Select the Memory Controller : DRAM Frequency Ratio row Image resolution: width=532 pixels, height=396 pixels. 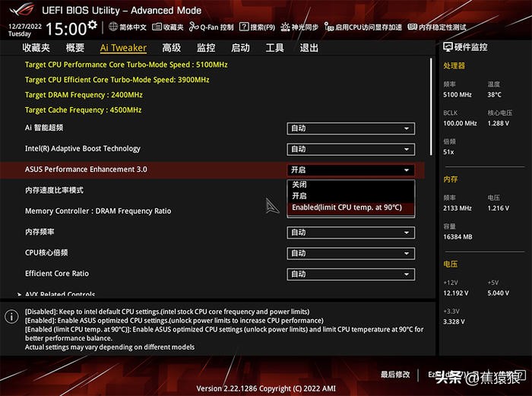coord(212,211)
